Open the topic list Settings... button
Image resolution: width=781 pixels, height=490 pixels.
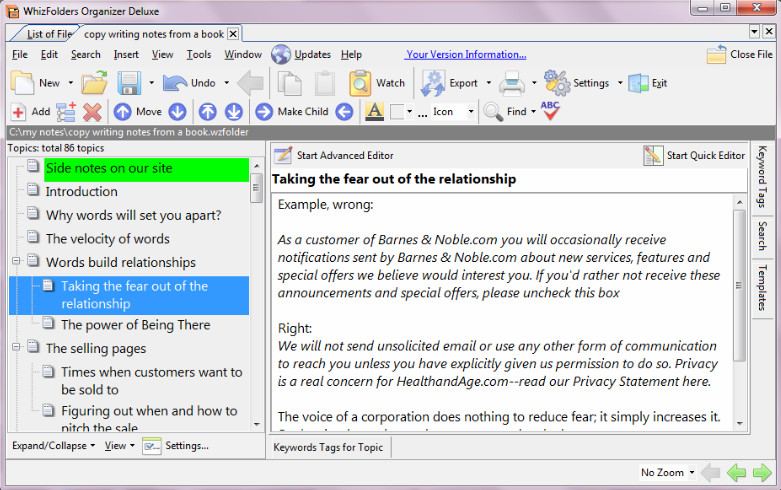coord(176,446)
